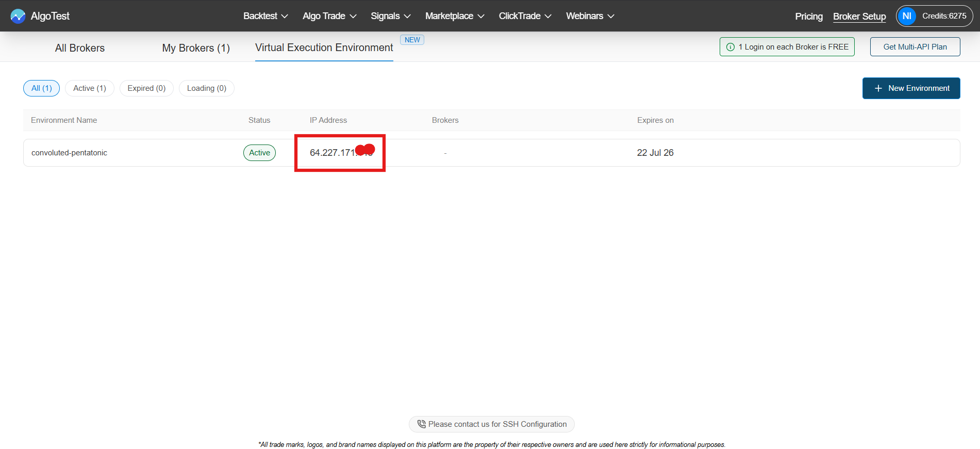Viewport: 980px width, 449px height.
Task: Click the AlgoTest logo icon
Action: click(x=18, y=16)
